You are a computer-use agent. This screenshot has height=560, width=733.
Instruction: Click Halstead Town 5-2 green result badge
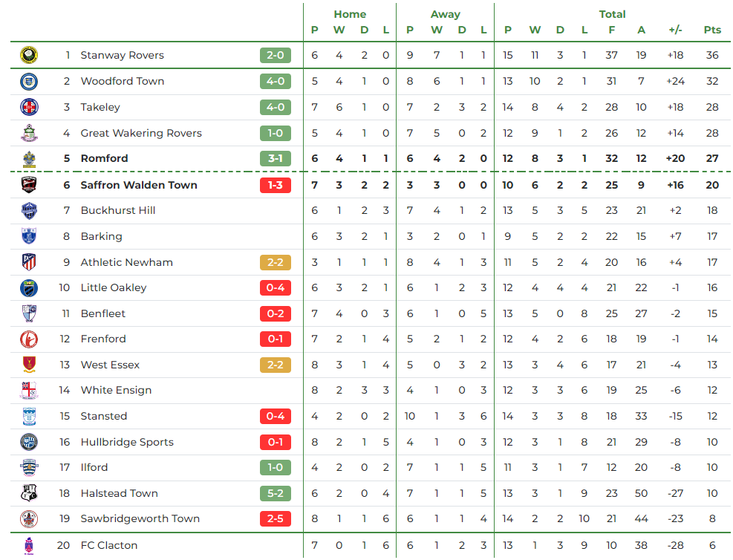(x=276, y=493)
